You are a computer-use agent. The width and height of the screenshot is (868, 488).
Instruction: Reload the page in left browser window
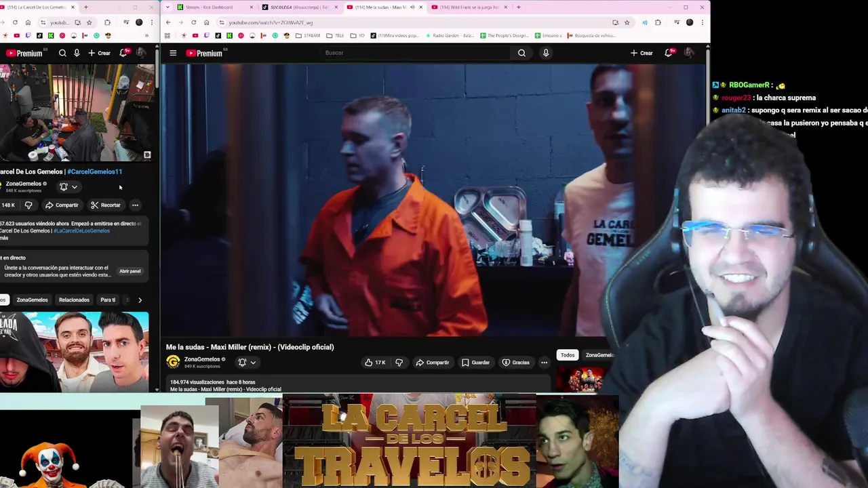tap(15, 22)
